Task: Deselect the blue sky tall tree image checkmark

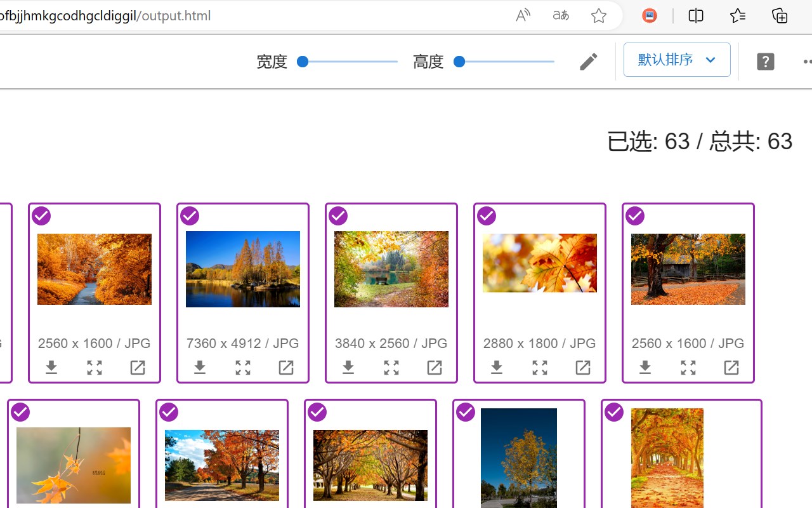Action: click(x=466, y=412)
